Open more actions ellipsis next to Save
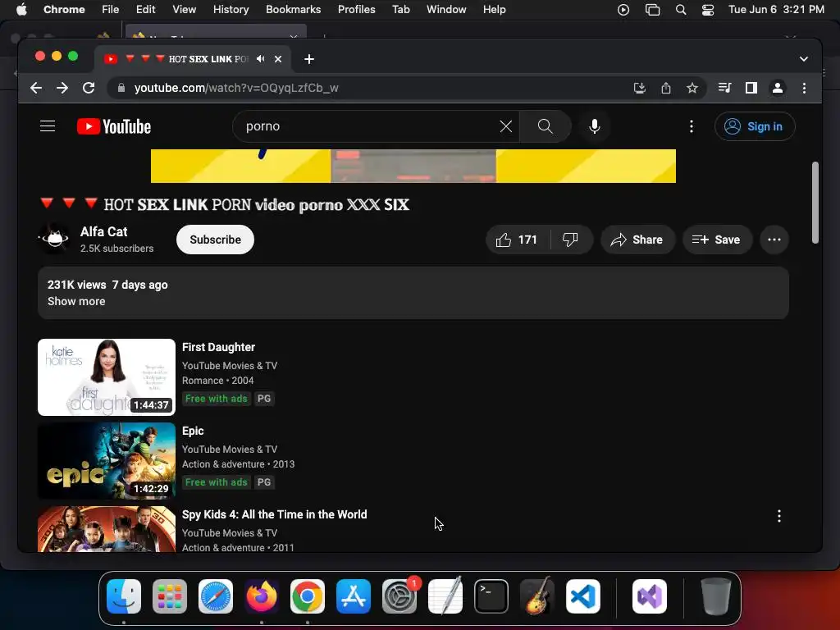Image resolution: width=840 pixels, height=630 pixels. coord(774,240)
